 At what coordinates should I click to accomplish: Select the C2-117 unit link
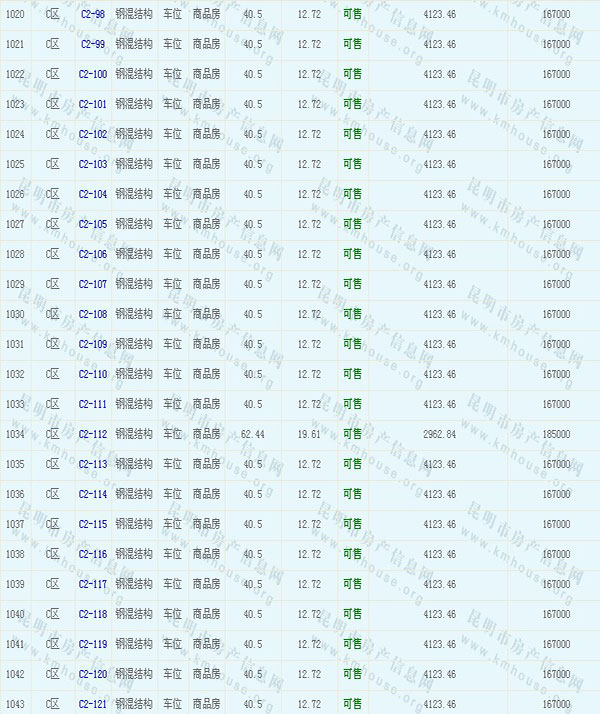tap(92, 584)
